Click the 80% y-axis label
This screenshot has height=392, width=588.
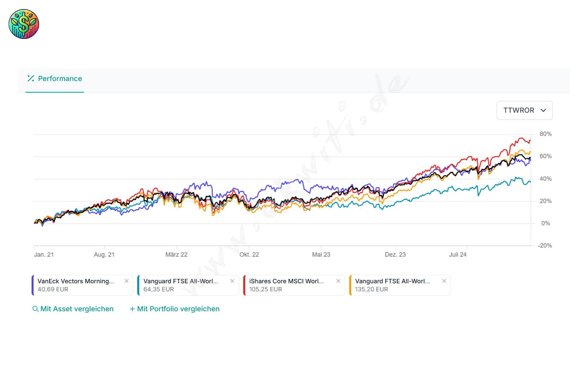[545, 134]
